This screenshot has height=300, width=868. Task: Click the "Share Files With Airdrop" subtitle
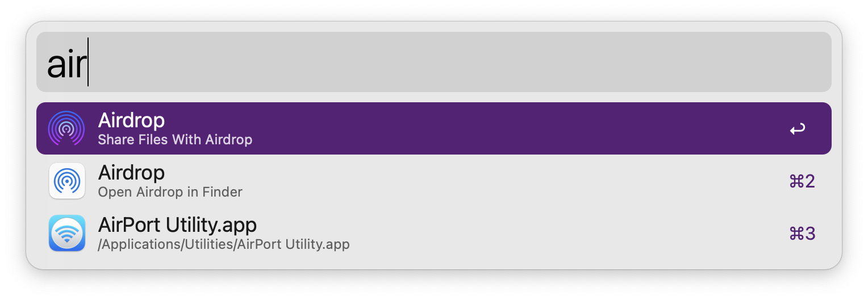175,140
